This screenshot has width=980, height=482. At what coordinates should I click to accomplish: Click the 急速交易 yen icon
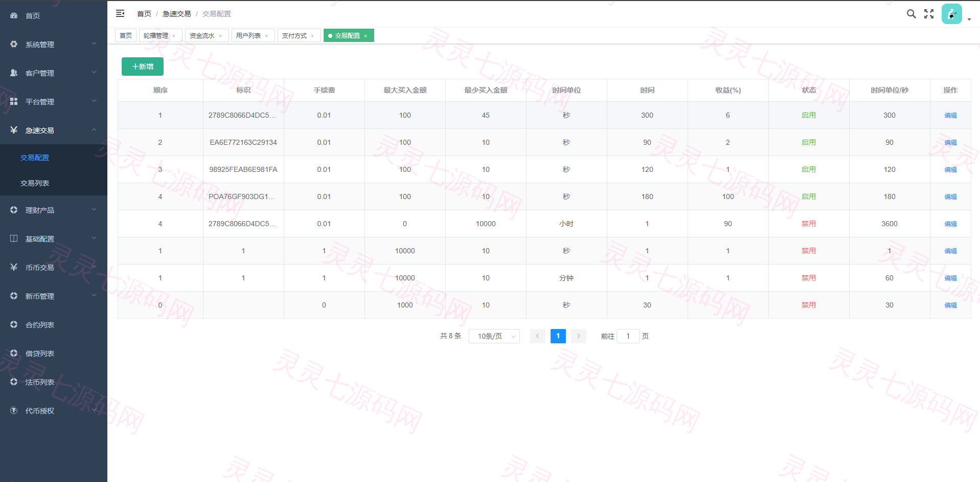(x=14, y=130)
